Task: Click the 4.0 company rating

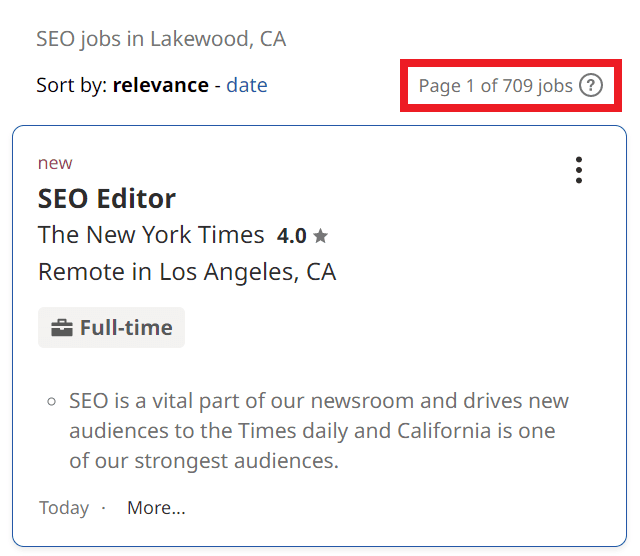Action: (x=291, y=236)
